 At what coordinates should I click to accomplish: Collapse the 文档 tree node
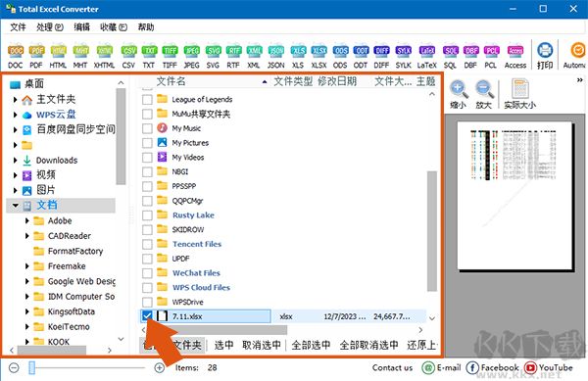click(x=16, y=206)
